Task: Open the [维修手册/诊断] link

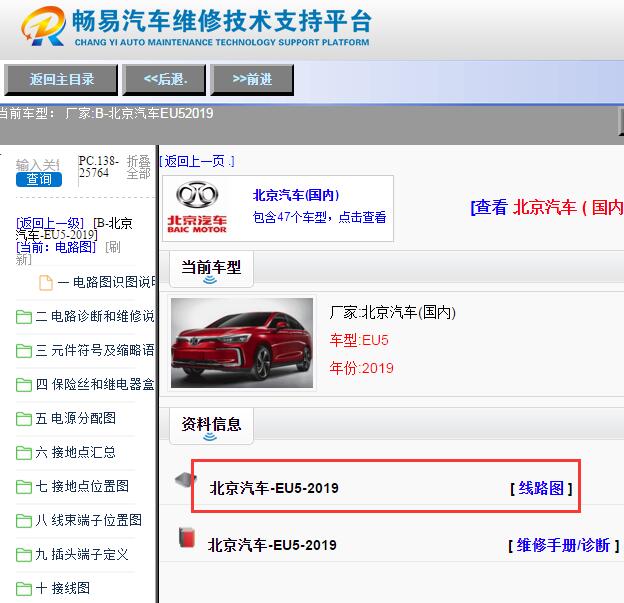Action: tap(564, 545)
